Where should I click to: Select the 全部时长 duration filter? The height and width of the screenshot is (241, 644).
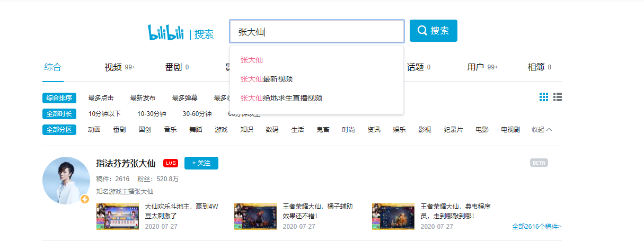click(59, 114)
